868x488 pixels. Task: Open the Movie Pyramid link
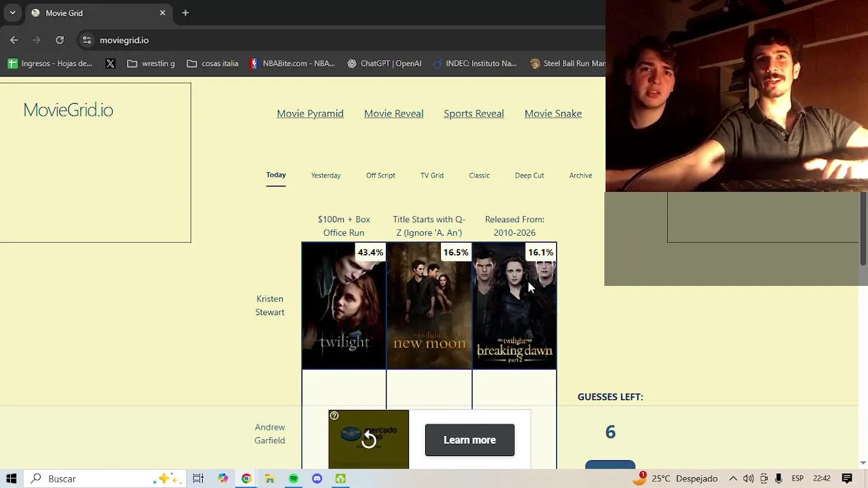(310, 113)
